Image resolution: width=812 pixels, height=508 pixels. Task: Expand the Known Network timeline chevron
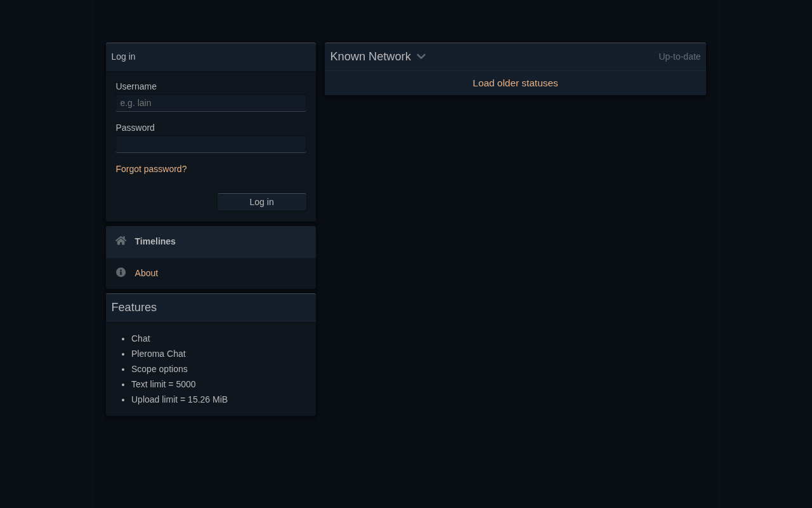421,57
